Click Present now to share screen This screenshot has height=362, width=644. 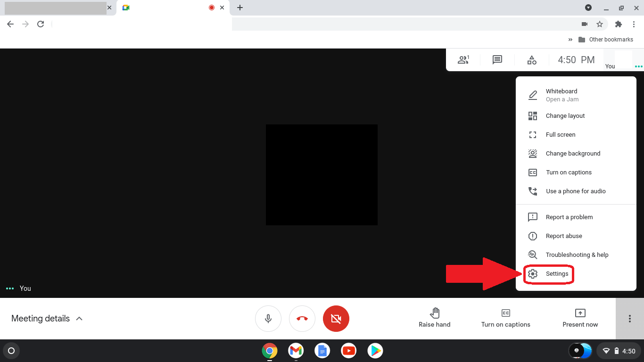580,318
